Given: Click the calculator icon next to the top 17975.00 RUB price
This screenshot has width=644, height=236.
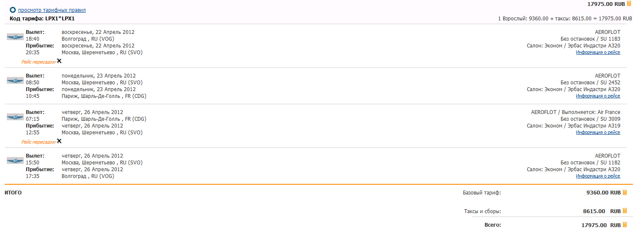Looking at the screenshot, I should [629, 3].
